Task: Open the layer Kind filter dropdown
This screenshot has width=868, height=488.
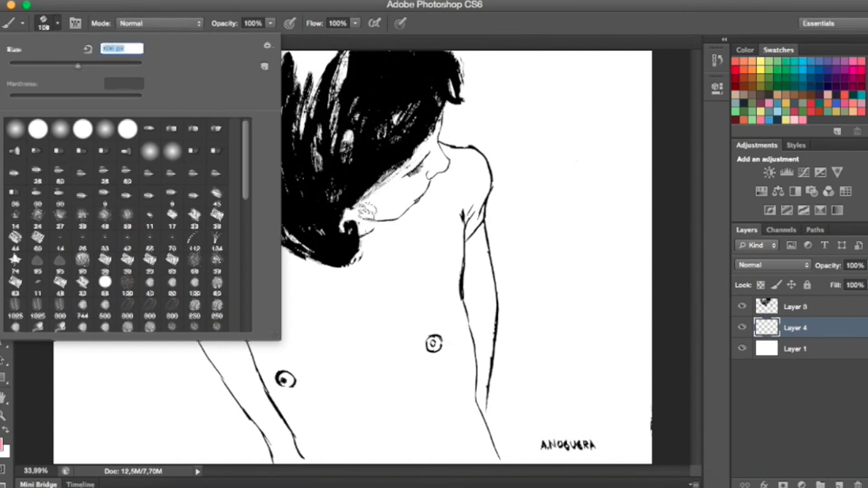Action: coord(757,245)
